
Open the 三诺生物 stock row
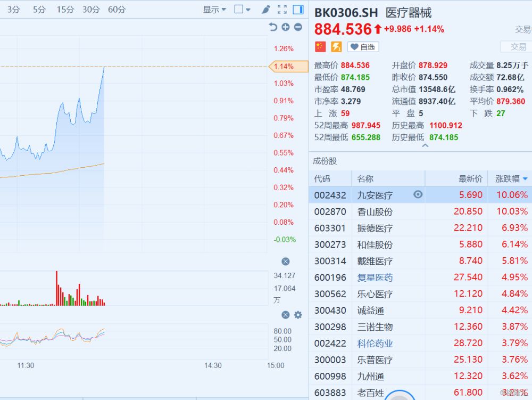(420, 326)
